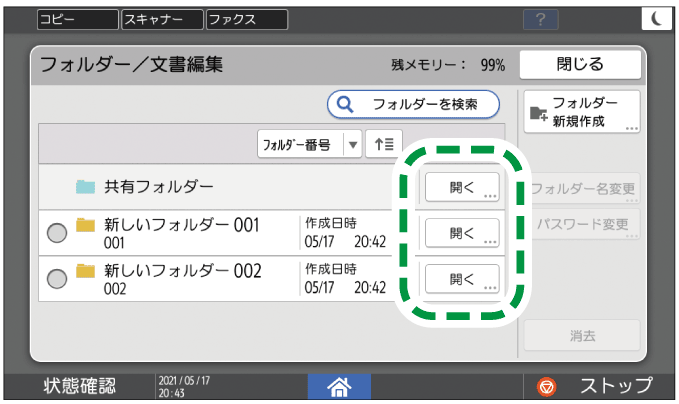Select radio button for 新しいフォルダー 002

(57, 279)
